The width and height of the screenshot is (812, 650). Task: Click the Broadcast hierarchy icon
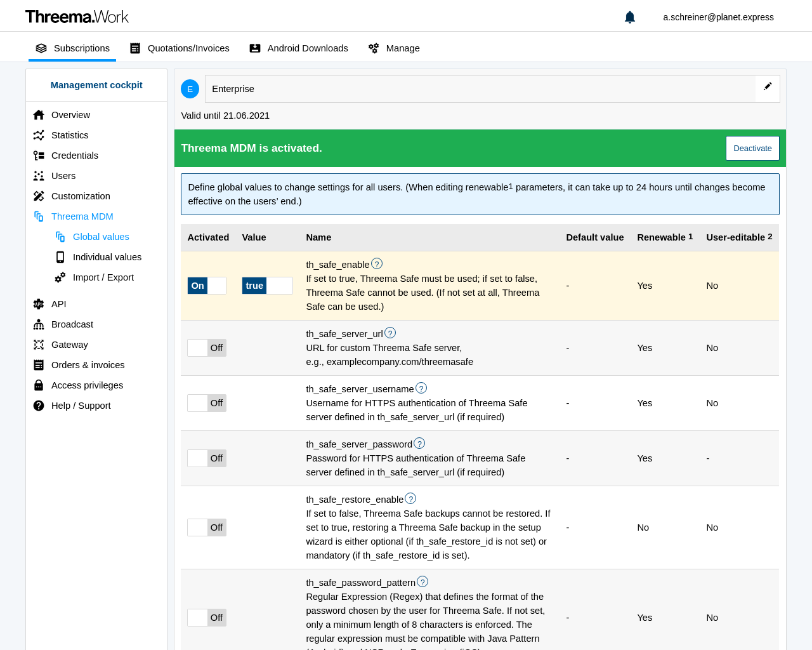[x=39, y=324]
